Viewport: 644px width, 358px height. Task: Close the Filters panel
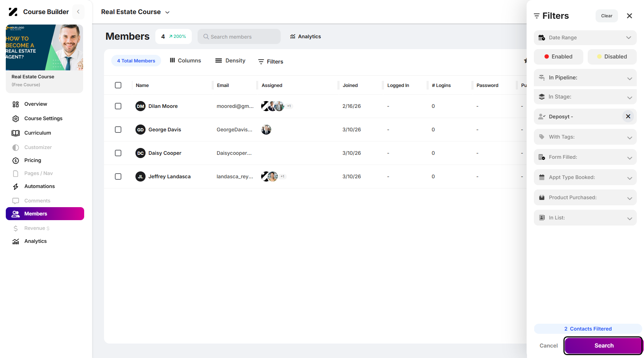630,16
